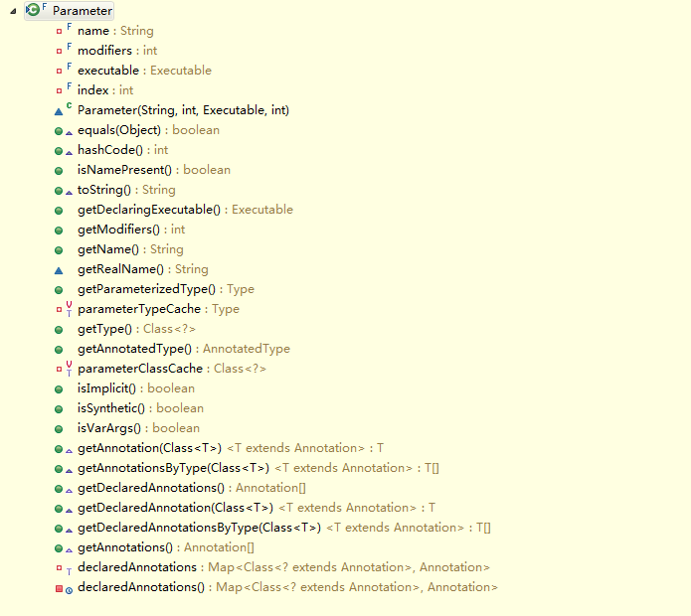The image size is (691, 616).
Task: Click the green icon beside isVarArgs()
Action: coord(59,429)
